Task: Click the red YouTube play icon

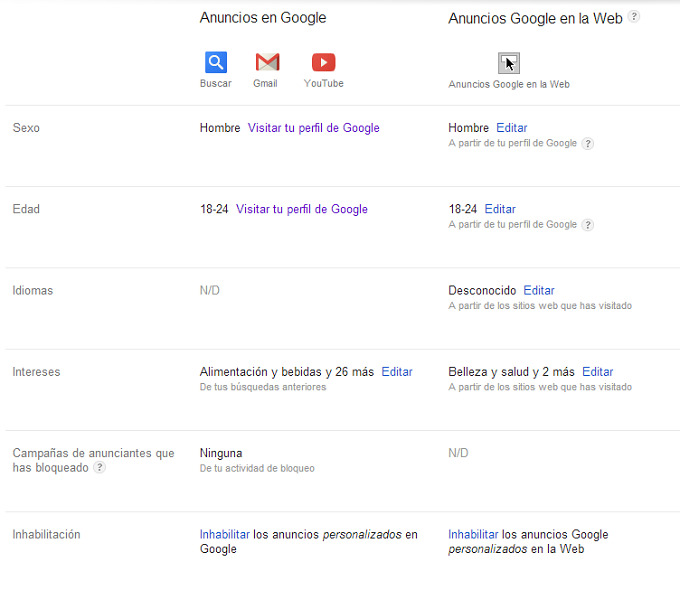Action: [x=323, y=62]
